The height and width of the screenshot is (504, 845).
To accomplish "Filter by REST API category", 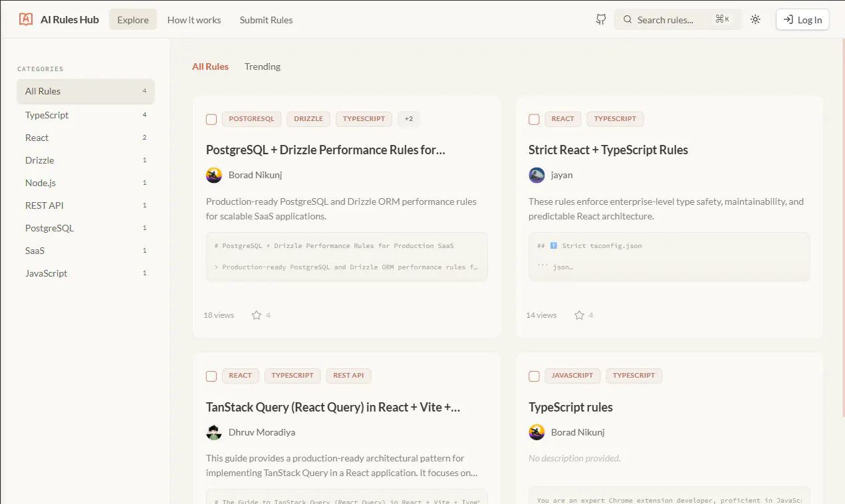I will click(86, 205).
